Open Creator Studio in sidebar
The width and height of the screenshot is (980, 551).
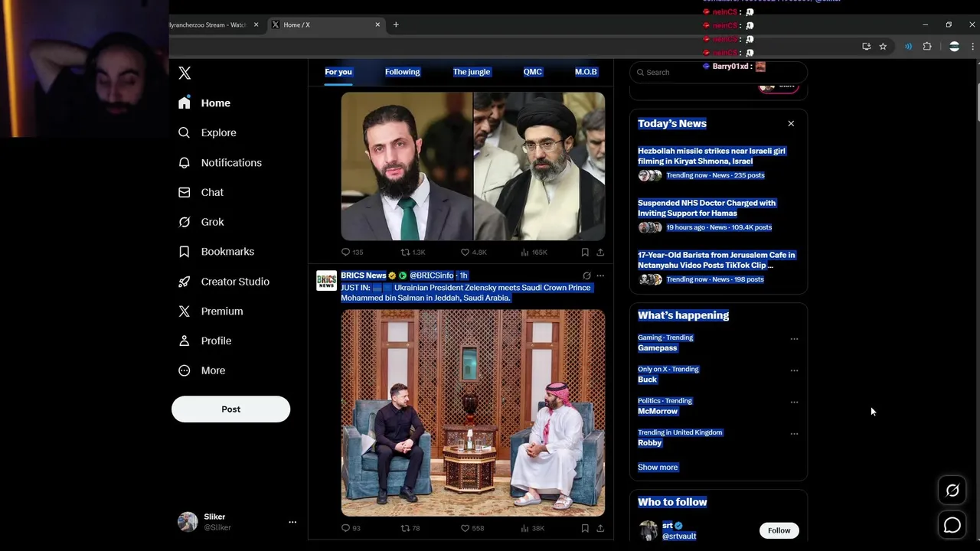tap(224, 282)
